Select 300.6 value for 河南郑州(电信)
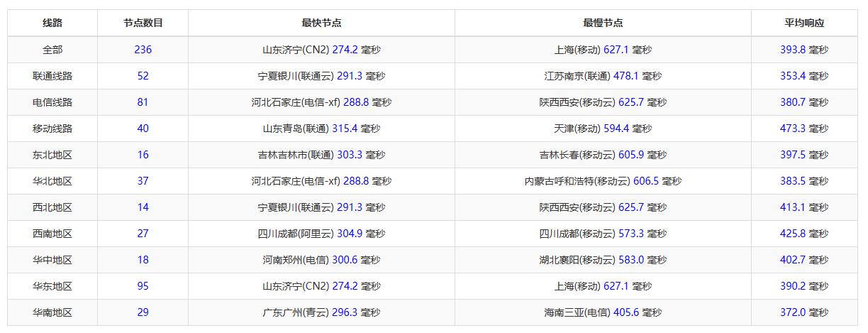 pos(345,260)
